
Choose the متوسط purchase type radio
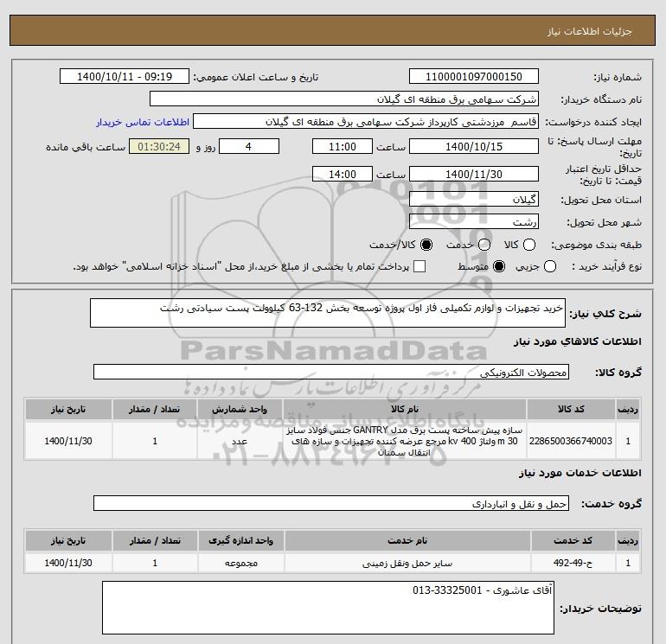pos(499,266)
